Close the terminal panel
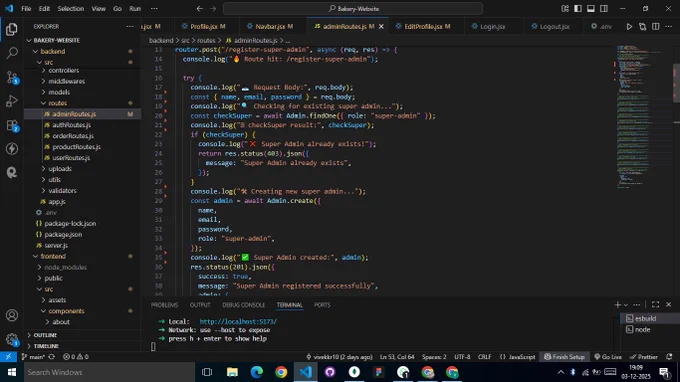Viewport: 680px width, 382px height. (668, 305)
